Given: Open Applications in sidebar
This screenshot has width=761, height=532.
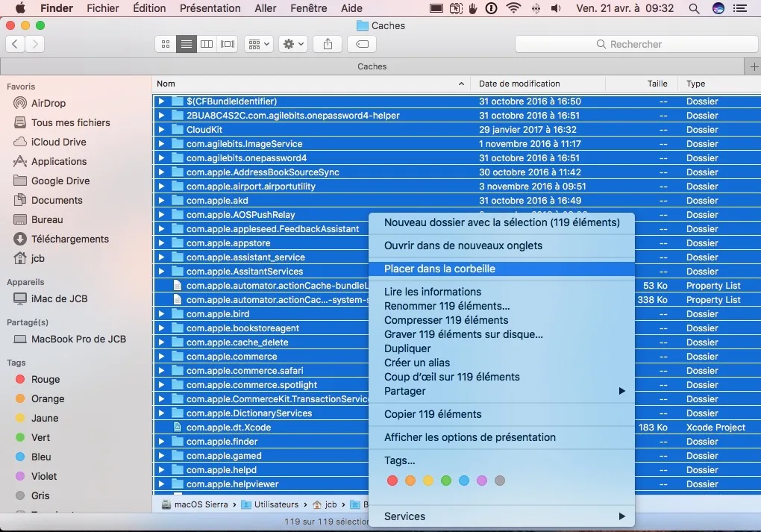Looking at the screenshot, I should pos(50,161).
